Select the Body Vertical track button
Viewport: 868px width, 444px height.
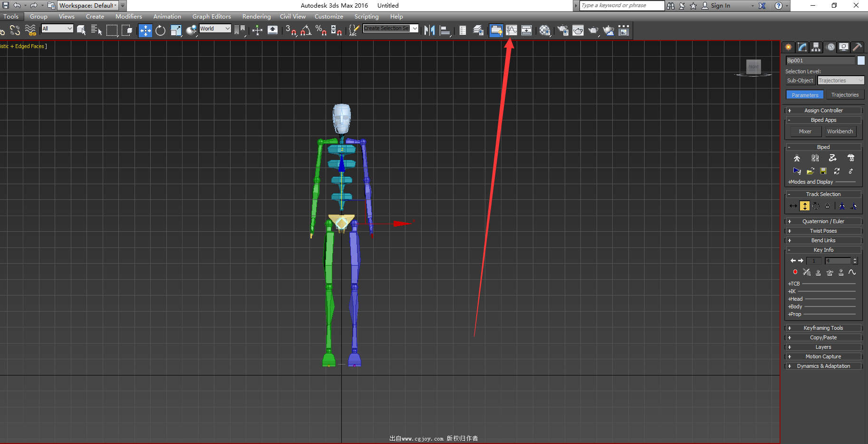[x=804, y=206]
